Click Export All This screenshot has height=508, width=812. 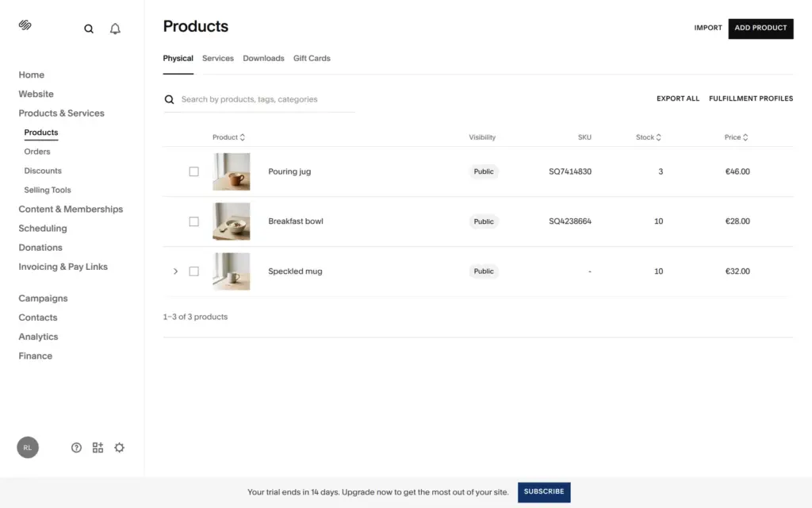678,98
